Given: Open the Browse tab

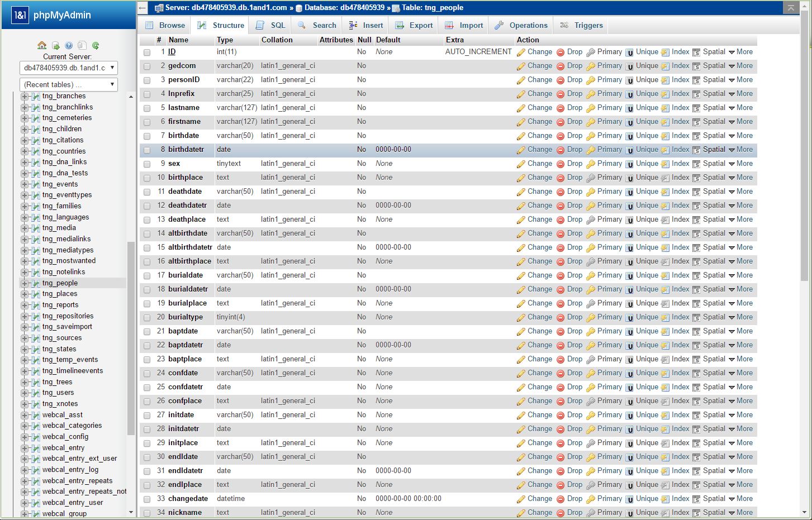Looking at the screenshot, I should click(165, 25).
